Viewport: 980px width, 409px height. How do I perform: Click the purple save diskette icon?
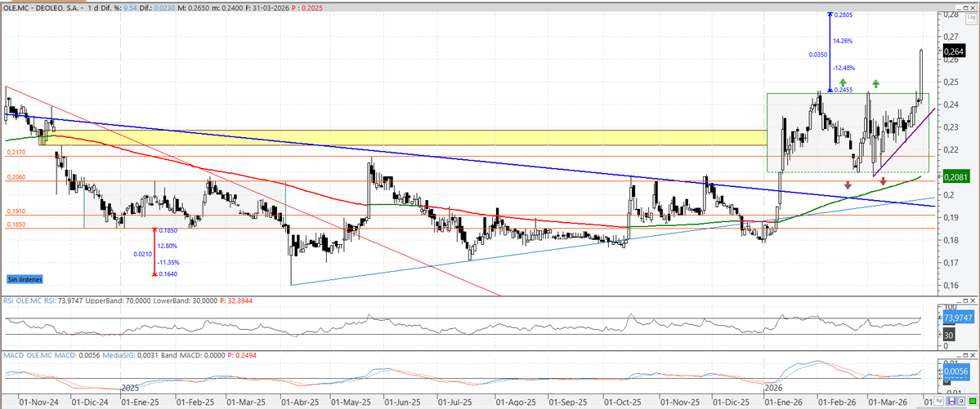[x=952, y=401]
